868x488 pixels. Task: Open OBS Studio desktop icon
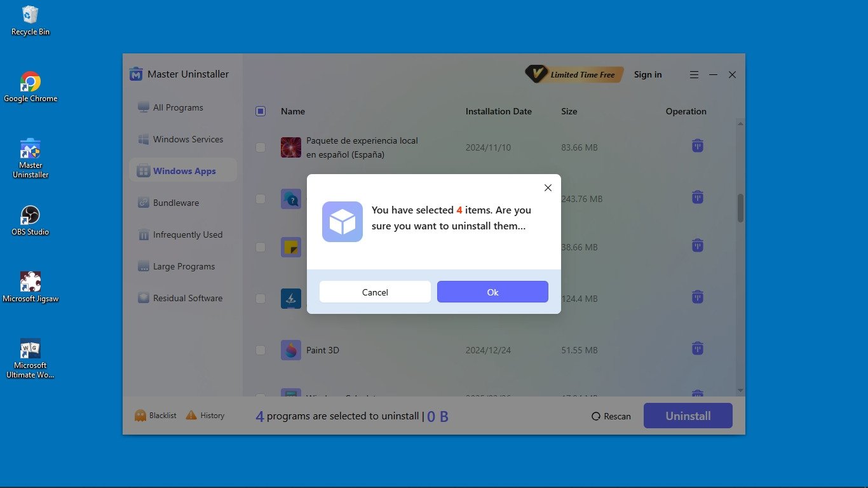click(x=31, y=216)
